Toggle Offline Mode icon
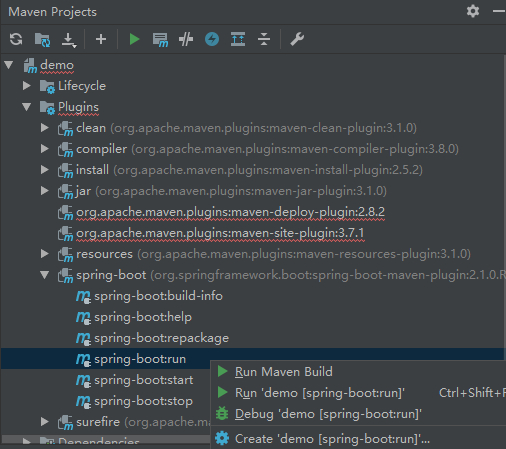Screen dimensions: 506x449 pyautogui.click(x=186, y=39)
